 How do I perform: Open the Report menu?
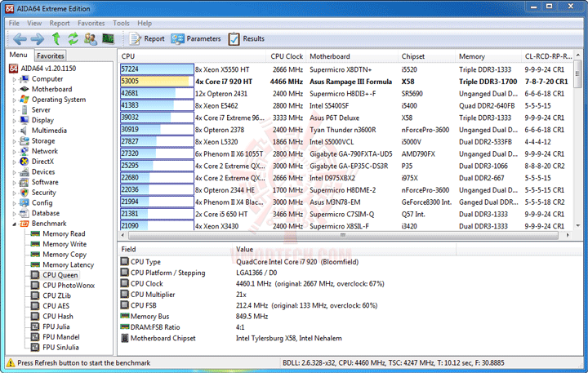60,23
